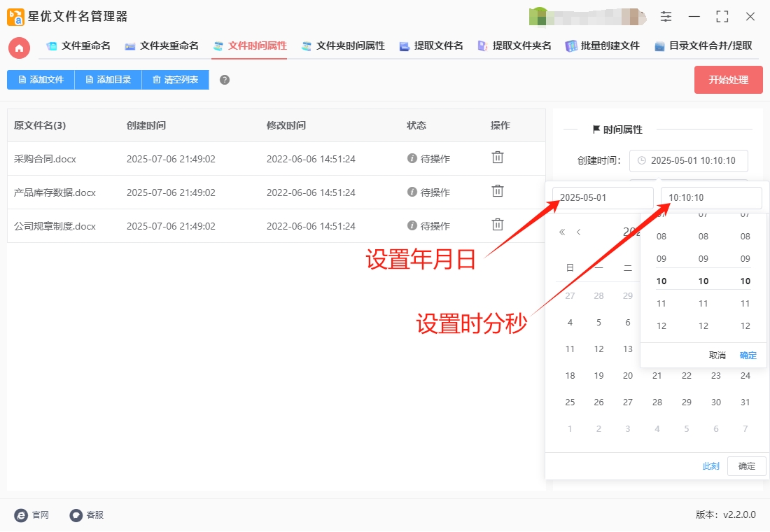The image size is (770, 532).
Task: Select day 19 in the calendar
Action: (598, 376)
